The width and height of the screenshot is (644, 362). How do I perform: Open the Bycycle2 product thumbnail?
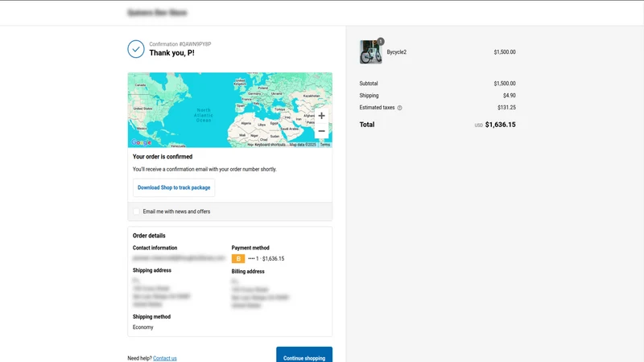pyautogui.click(x=371, y=52)
